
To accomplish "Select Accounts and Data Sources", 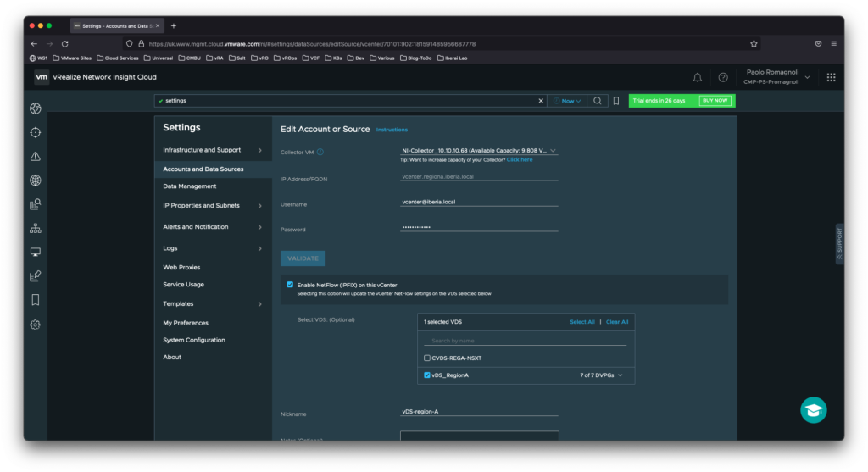I will tap(203, 169).
